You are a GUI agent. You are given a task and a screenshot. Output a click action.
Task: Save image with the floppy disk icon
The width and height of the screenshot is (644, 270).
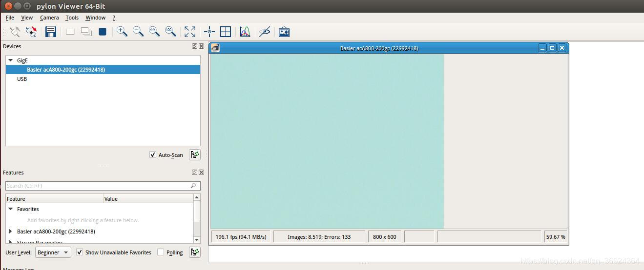point(51,32)
